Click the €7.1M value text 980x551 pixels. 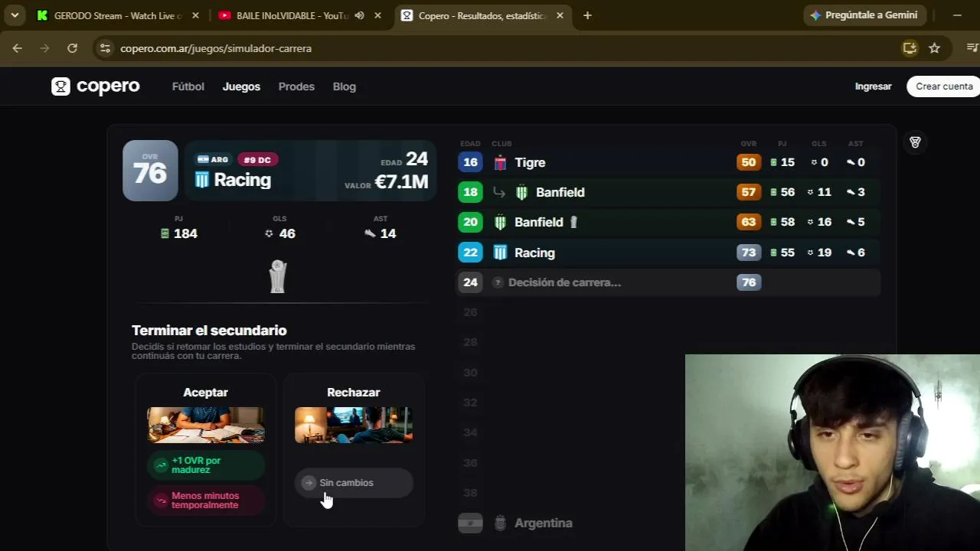[x=401, y=182]
